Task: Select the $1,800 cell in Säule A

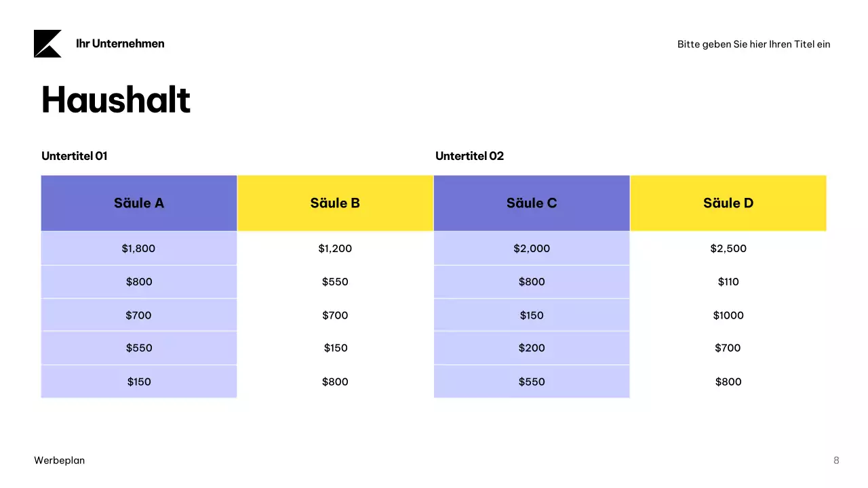Action: [x=139, y=249]
